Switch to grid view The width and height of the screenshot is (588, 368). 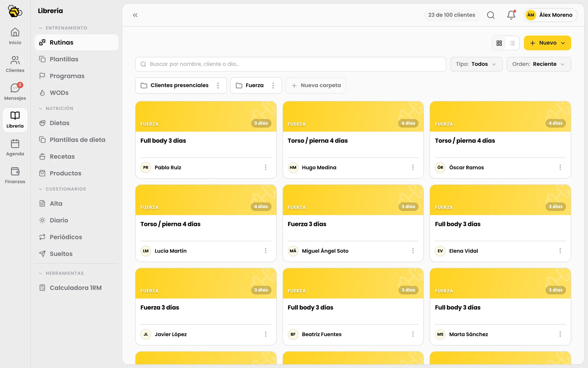(499, 43)
